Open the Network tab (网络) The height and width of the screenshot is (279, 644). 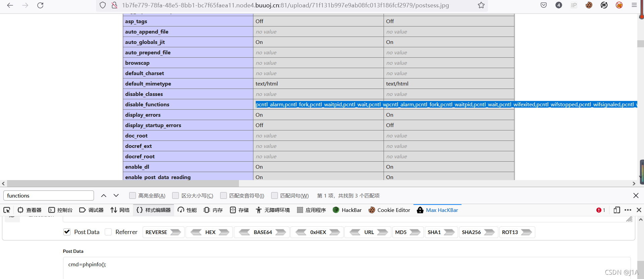(120, 210)
